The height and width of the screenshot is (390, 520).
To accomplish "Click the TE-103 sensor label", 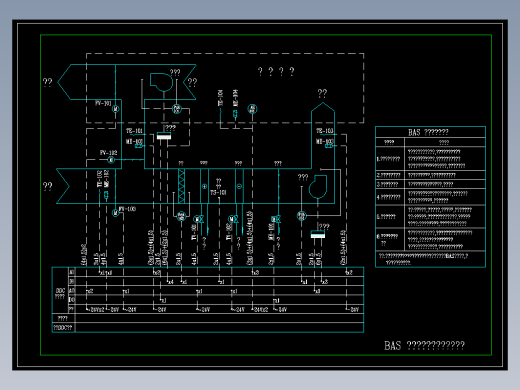I will click(x=325, y=131).
